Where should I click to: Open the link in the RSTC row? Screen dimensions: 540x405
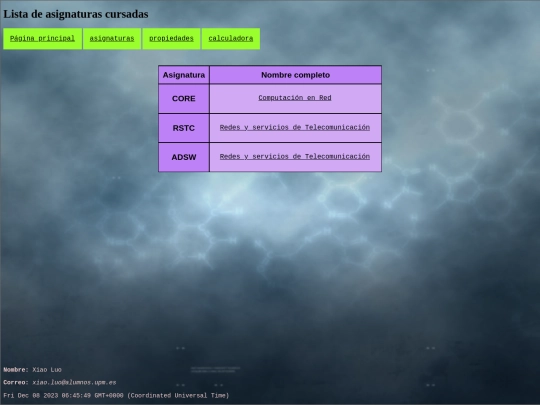295,127
